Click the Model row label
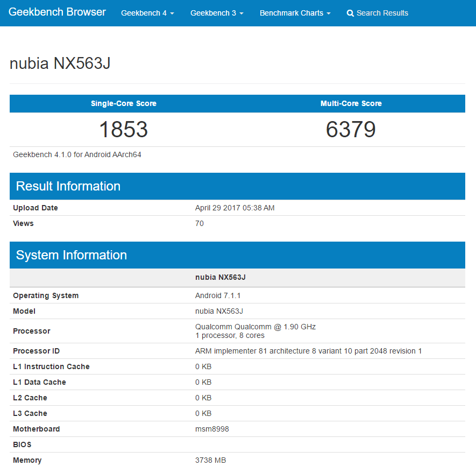The width and height of the screenshot is (476, 473). pos(24,311)
